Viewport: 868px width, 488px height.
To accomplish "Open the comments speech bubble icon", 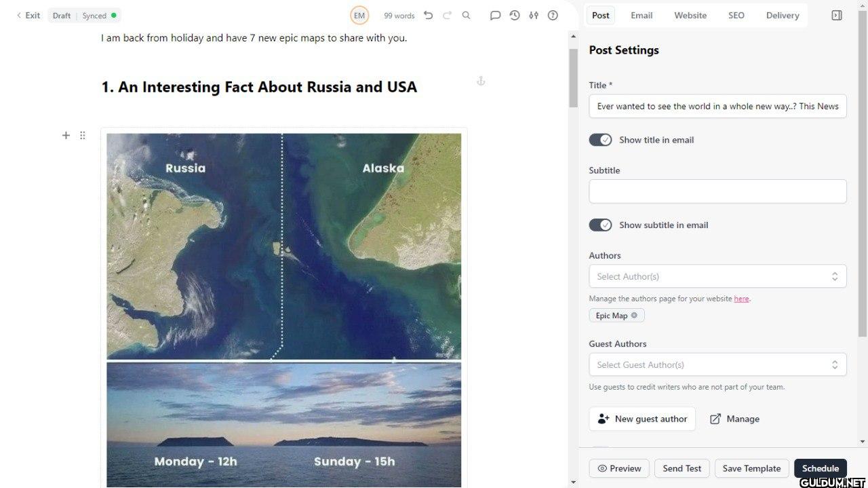I will [x=496, y=15].
